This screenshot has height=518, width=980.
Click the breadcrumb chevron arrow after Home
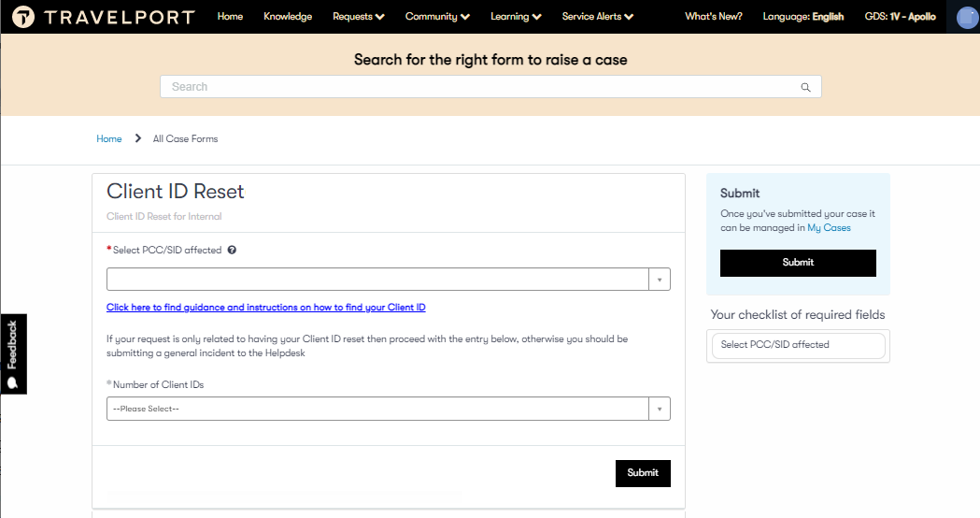[138, 139]
